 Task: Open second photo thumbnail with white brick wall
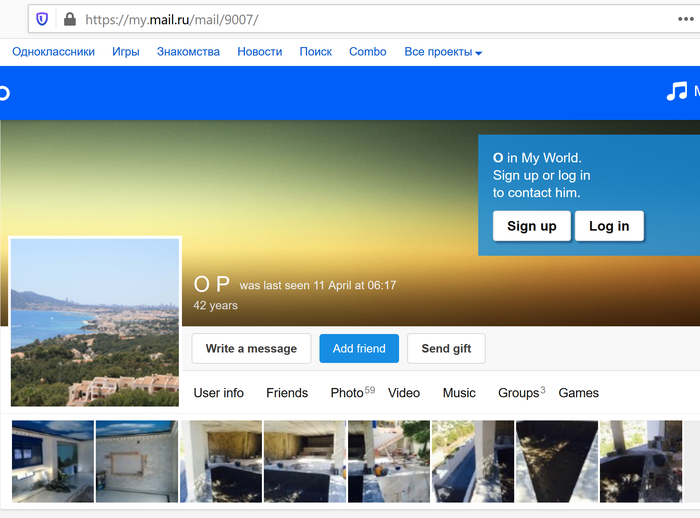pyautogui.click(x=137, y=461)
